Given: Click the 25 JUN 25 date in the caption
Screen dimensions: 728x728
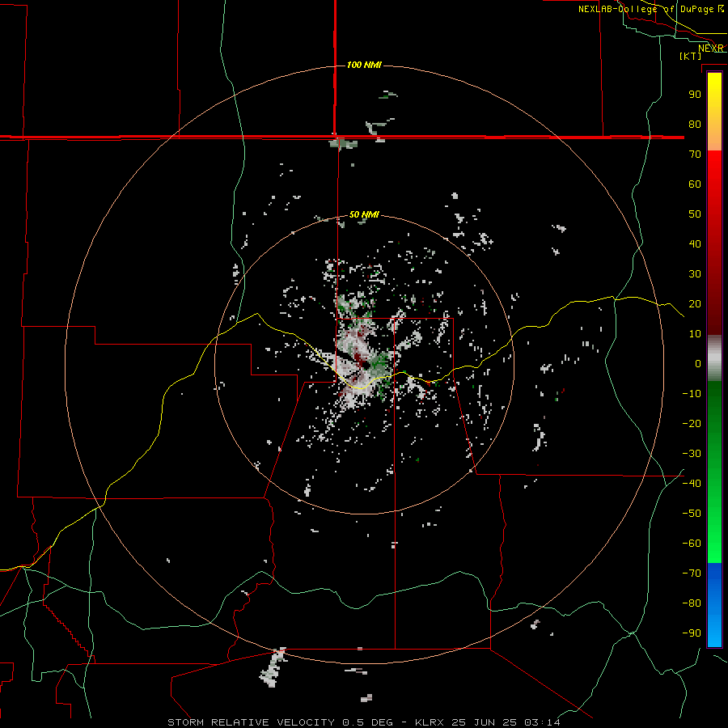Looking at the screenshot, I should [x=485, y=722].
